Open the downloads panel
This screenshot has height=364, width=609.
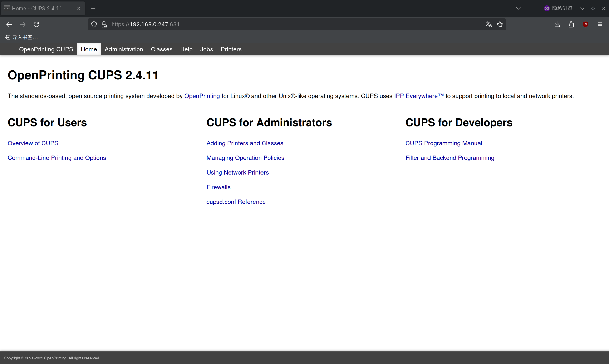[557, 24]
